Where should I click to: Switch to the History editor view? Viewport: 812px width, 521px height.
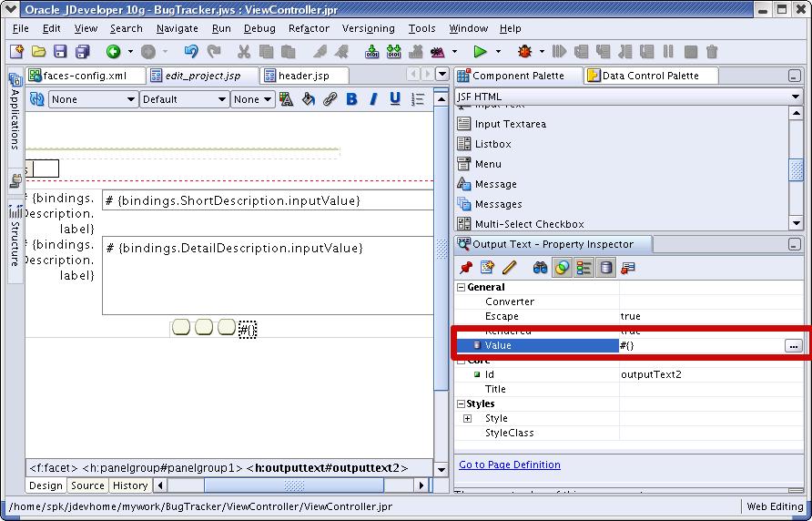tap(130, 485)
